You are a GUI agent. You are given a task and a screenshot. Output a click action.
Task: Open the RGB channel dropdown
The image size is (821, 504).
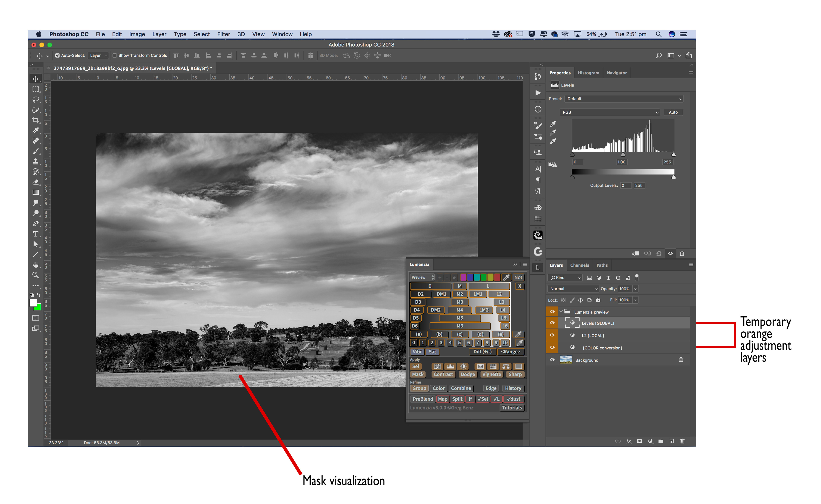610,113
